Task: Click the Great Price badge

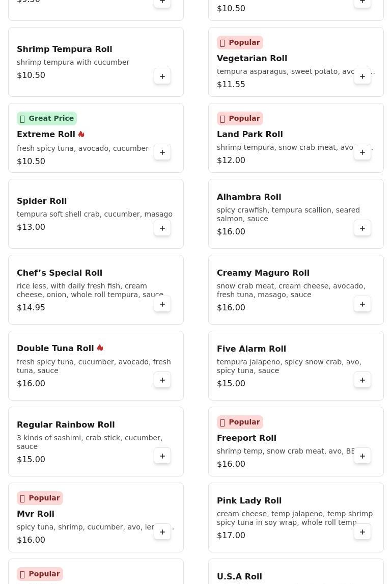Action: (x=47, y=118)
